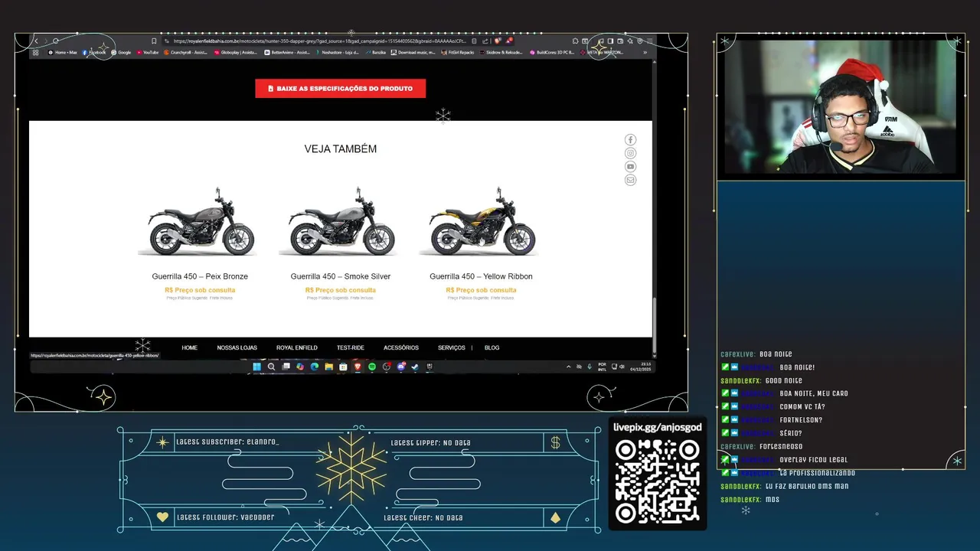The width and height of the screenshot is (980, 551).
Task: Select the Yellow Ribbon motorcycle image
Action: pos(481,222)
